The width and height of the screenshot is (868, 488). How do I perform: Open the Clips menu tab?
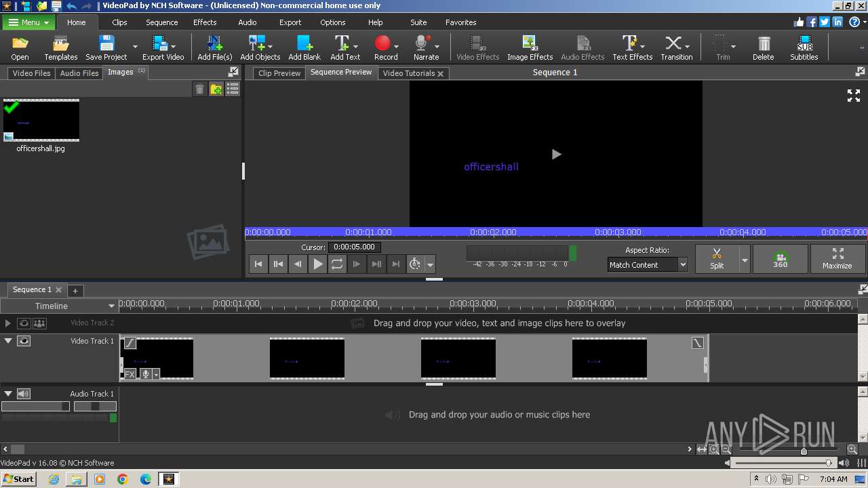point(119,22)
